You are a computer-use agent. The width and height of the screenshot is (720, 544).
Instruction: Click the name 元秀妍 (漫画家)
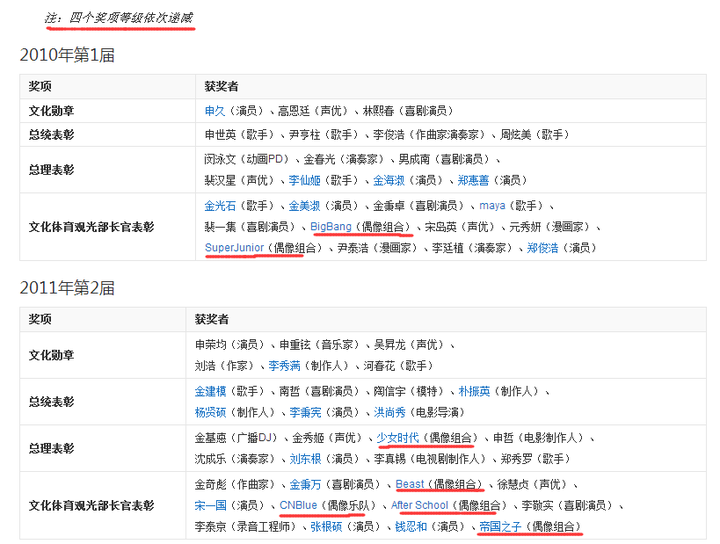coord(550,227)
